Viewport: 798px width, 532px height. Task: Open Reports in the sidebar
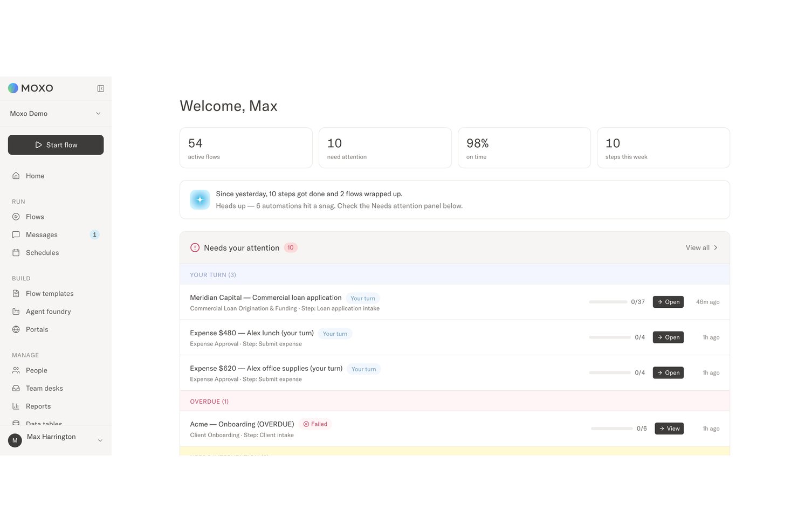[56, 406]
